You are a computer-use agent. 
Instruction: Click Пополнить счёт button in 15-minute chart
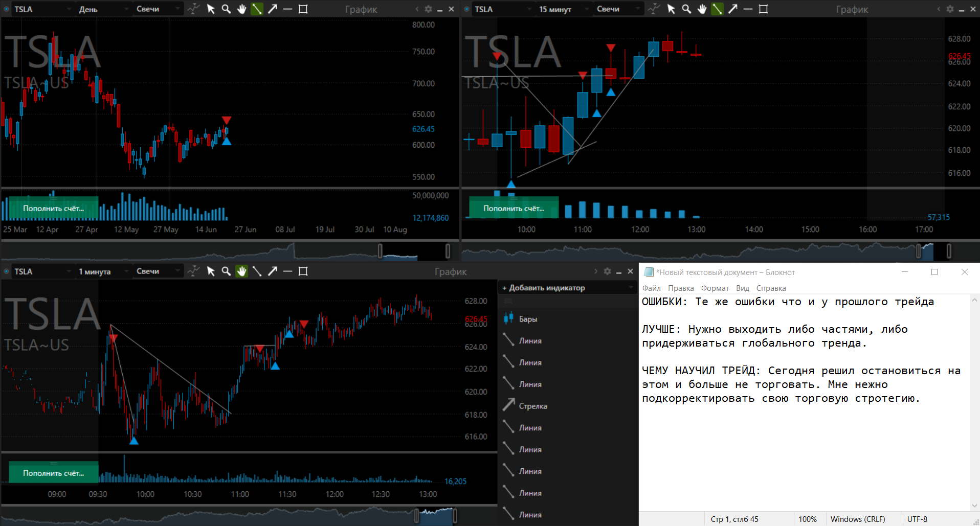[514, 208]
